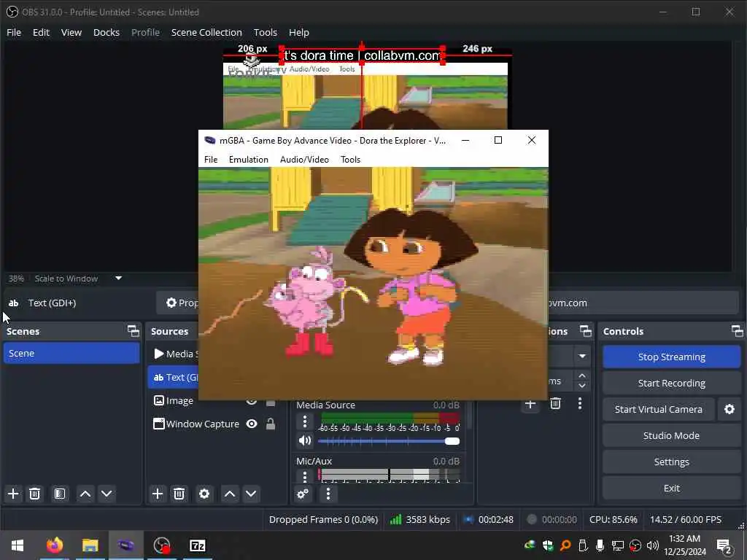Select Scene in Scenes list
The width and height of the screenshot is (747, 560).
point(71,354)
